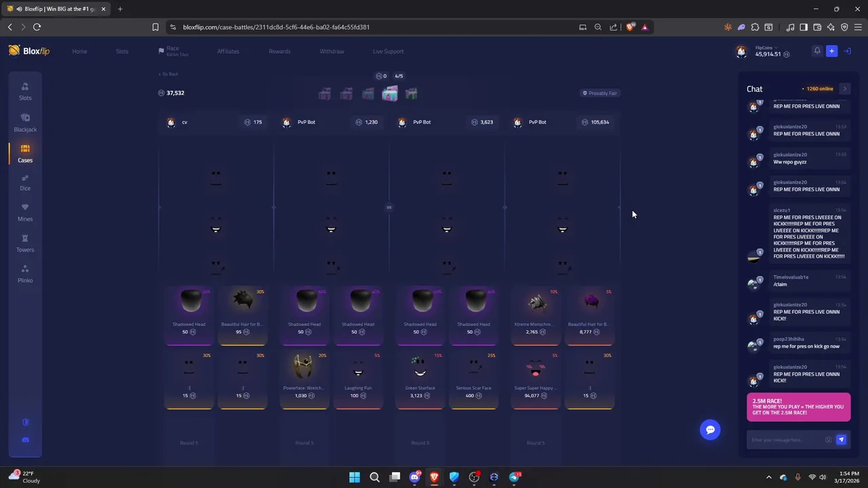Click the Bloxflip logo
Screen dimensions: 868x488
(x=29, y=51)
